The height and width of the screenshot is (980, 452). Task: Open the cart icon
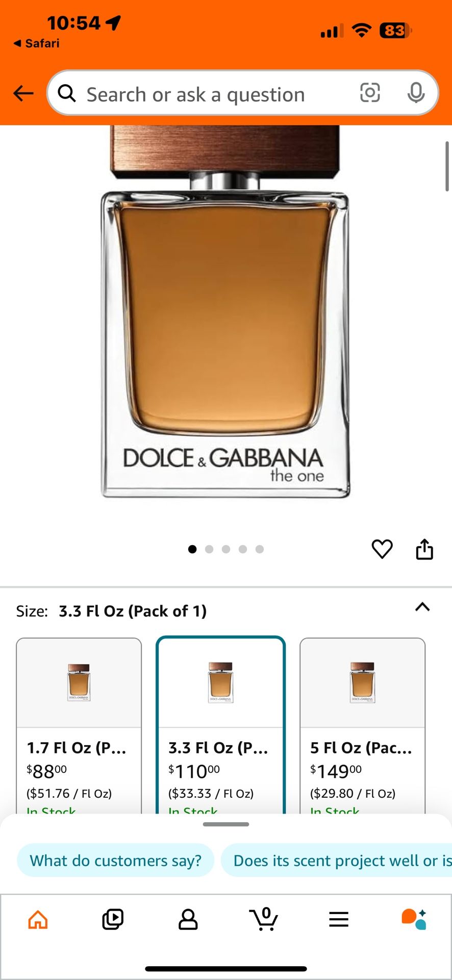click(x=264, y=919)
